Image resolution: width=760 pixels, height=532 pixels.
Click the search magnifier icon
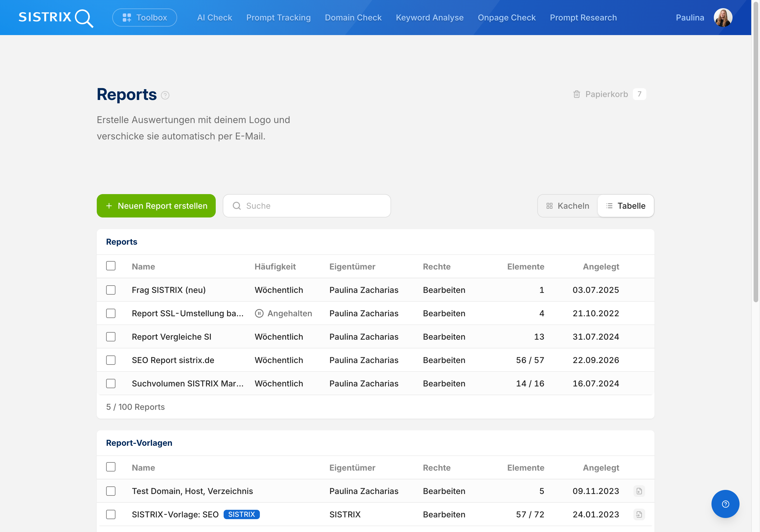click(x=237, y=206)
